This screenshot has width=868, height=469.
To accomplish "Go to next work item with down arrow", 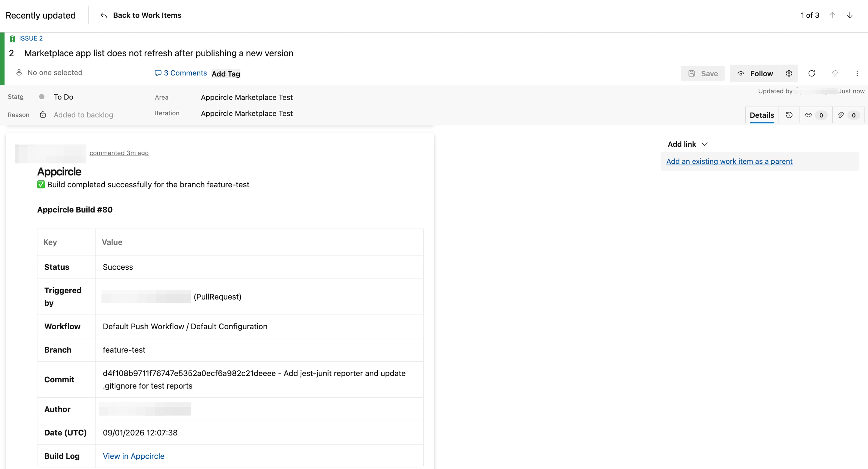I will [x=850, y=15].
